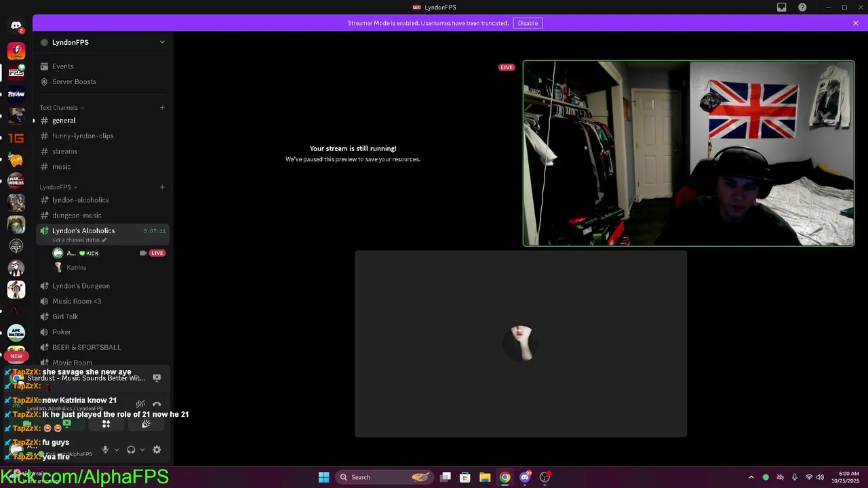Viewport: 868px width, 488px height.
Task: Join Music Room <3 voice channel
Action: pyautogui.click(x=102, y=301)
